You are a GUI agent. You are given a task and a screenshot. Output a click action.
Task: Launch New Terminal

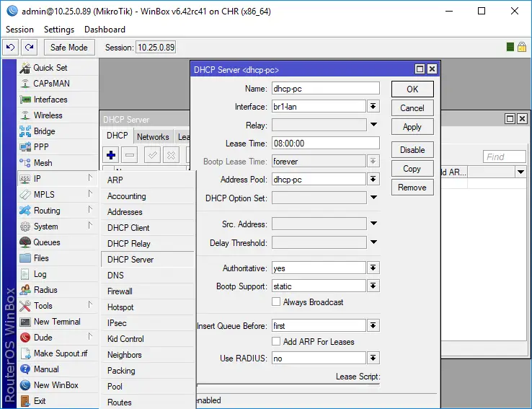[58, 322]
